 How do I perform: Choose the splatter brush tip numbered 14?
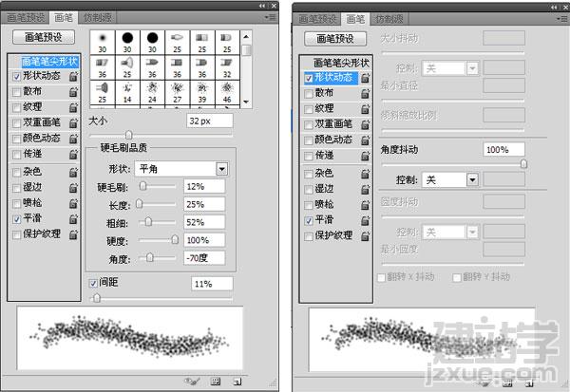pos(127,92)
